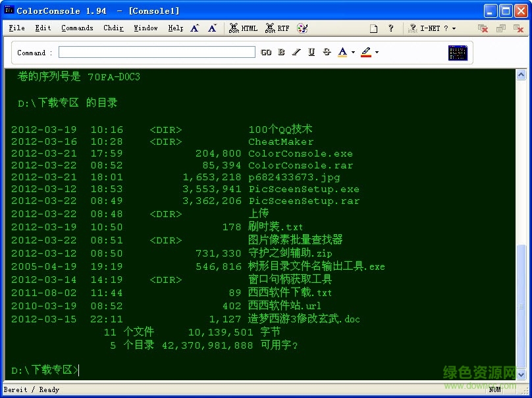Toggle underline text formatting
Screen dimensions: 532x398
coord(311,51)
